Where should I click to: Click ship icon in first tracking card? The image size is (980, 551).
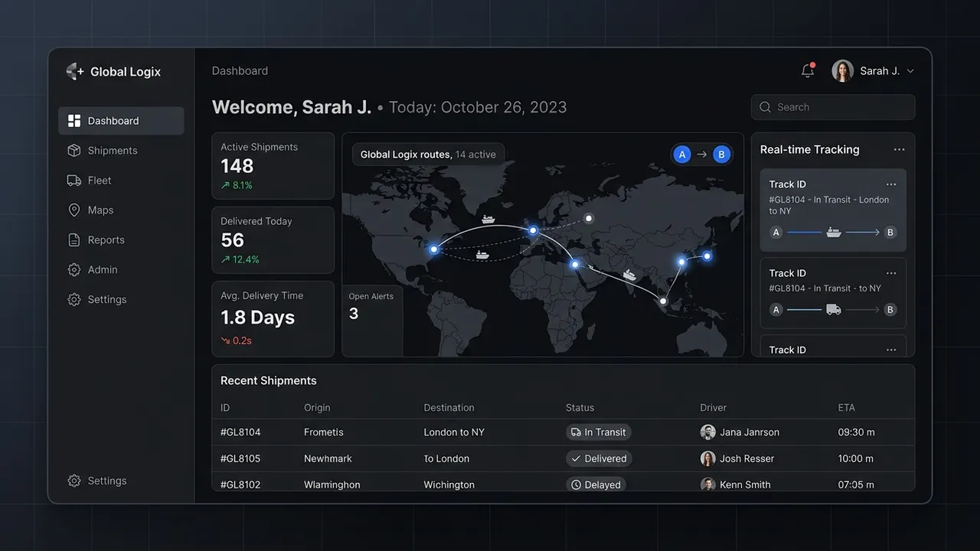tap(834, 232)
